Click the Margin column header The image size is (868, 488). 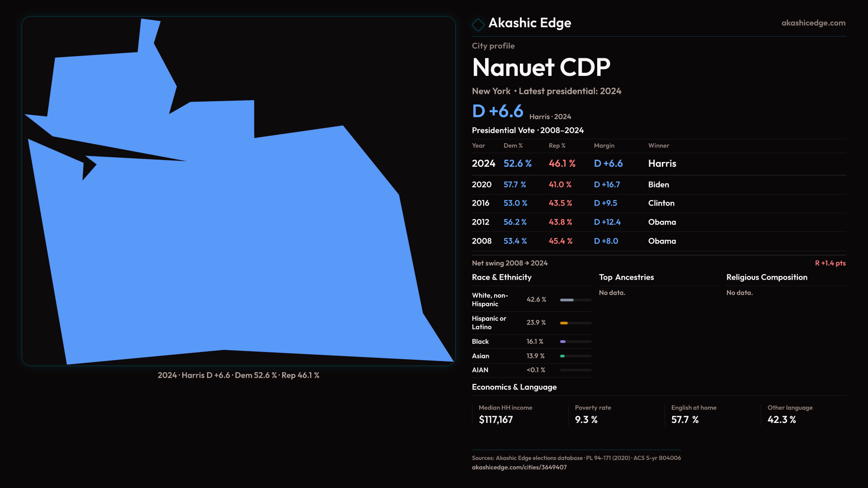tap(604, 145)
